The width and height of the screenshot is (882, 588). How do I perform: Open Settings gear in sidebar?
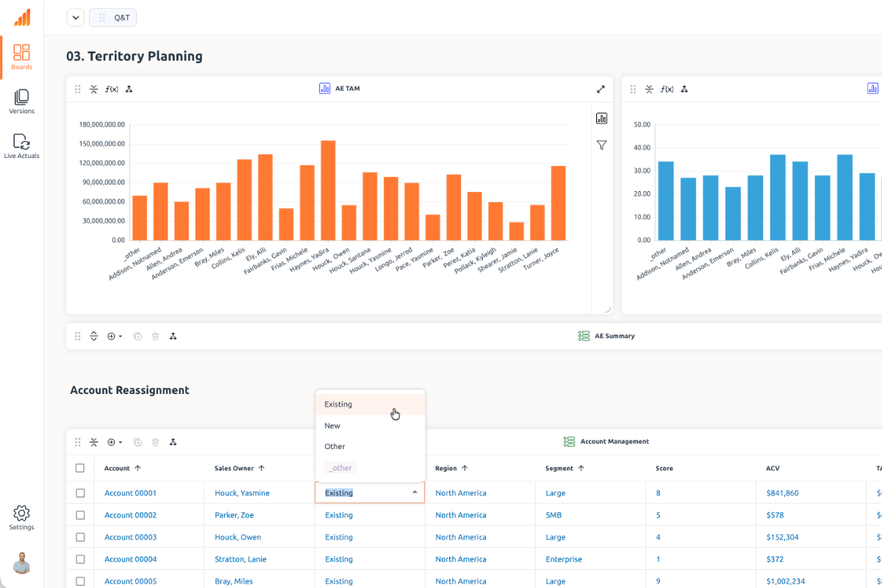pyautogui.click(x=21, y=517)
